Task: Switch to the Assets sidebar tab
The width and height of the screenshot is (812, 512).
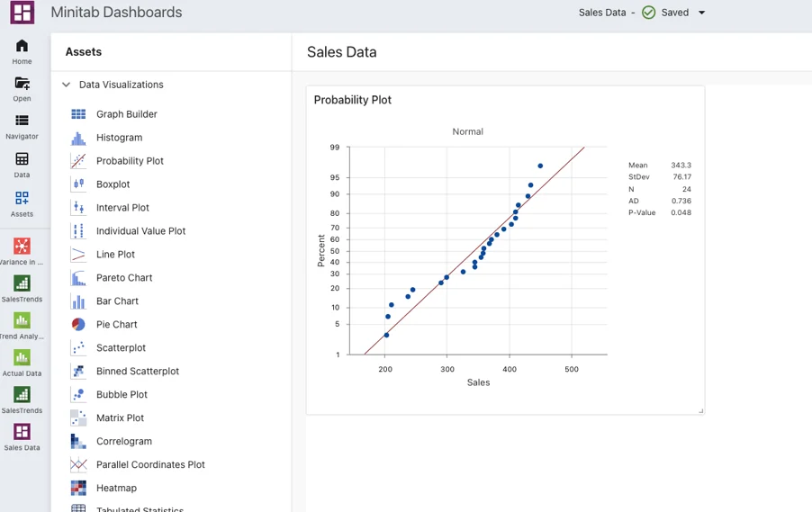Action: pos(22,203)
